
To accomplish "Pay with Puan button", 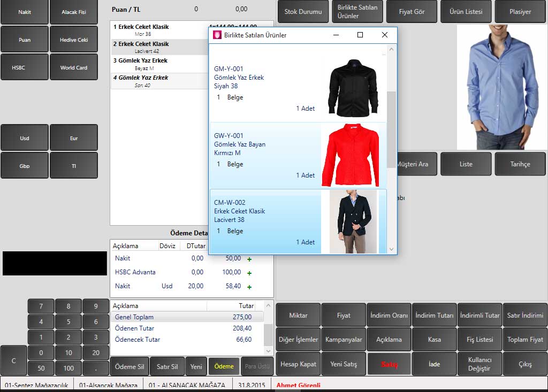I will click(25, 40).
